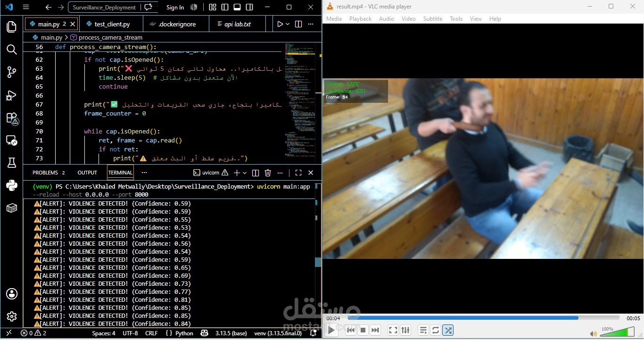Open editor more actions ellipsis
This screenshot has width=644, height=340.
tap(311, 24)
